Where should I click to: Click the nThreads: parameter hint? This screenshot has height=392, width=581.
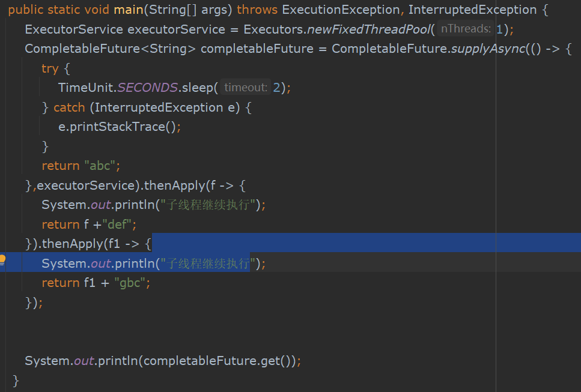(466, 28)
